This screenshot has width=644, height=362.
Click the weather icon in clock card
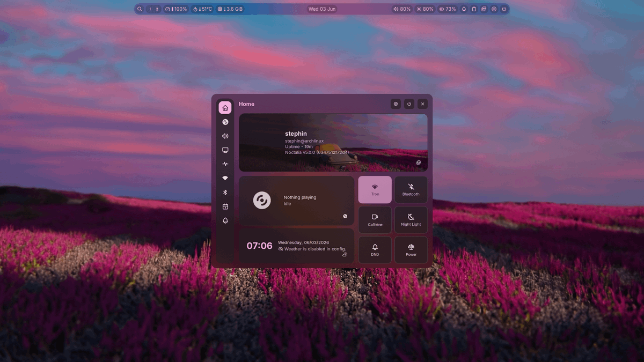point(345,255)
